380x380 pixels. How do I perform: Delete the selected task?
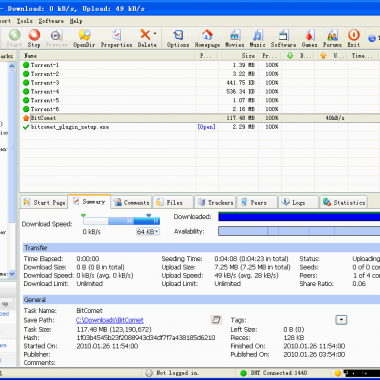click(146, 38)
